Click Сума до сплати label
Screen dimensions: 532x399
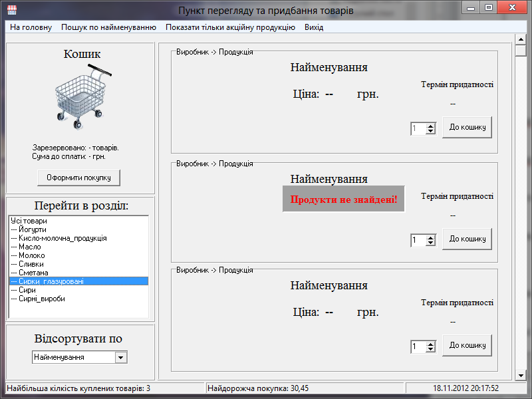coord(69,156)
